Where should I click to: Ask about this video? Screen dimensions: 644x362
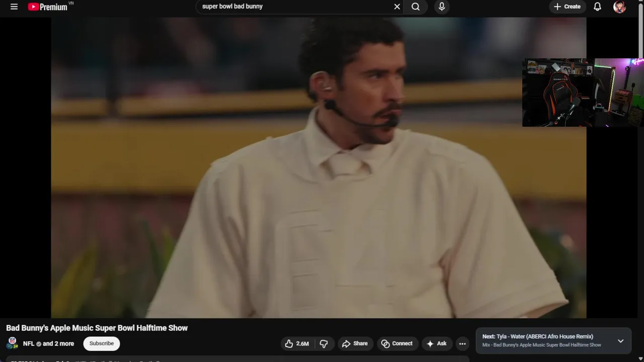(437, 344)
